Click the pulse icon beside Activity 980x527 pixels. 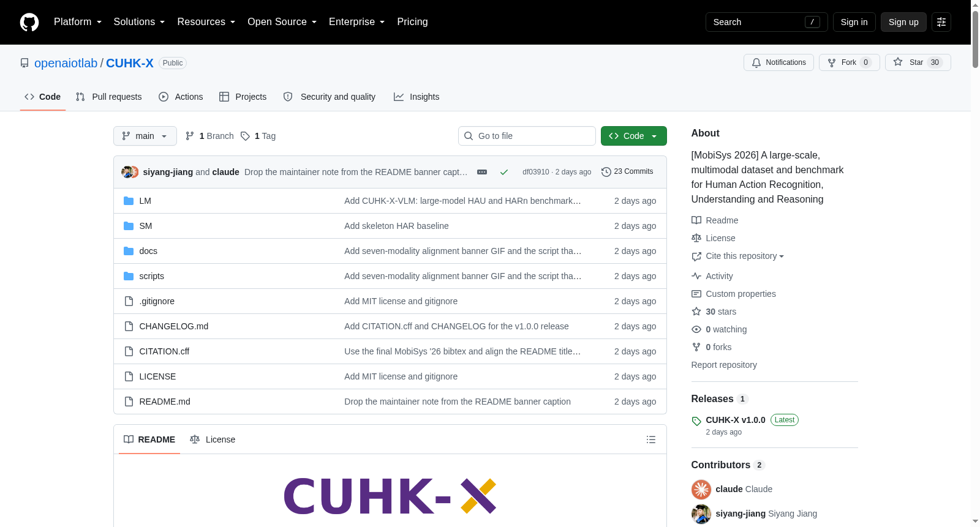696,276
